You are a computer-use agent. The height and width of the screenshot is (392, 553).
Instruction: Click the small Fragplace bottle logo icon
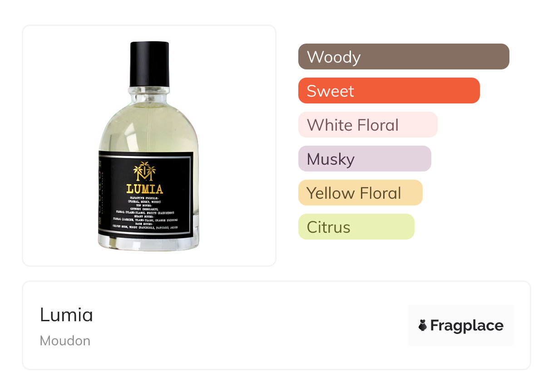point(423,325)
